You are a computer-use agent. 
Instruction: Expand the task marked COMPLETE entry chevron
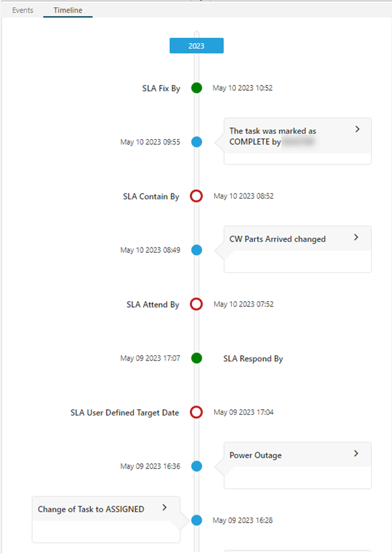357,129
